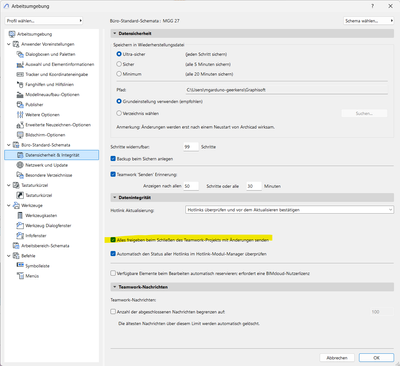Image resolution: width=400 pixels, height=366 pixels.
Task: Click the Minuten interval input field
Action: click(254, 186)
